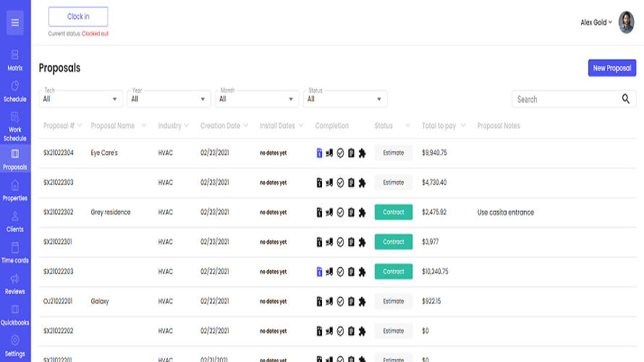Image resolution: width=644 pixels, height=362 pixels.
Task: Click into the Search input field
Action: (564, 99)
